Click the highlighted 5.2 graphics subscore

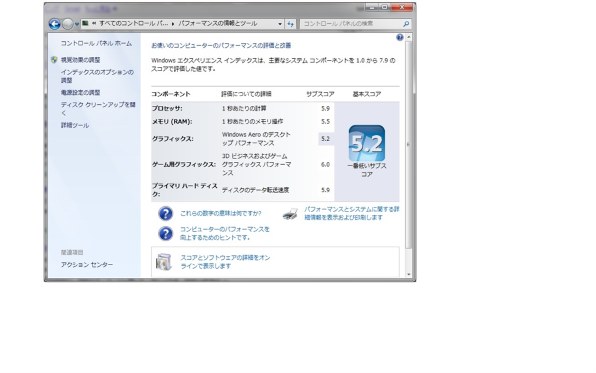coord(325,139)
